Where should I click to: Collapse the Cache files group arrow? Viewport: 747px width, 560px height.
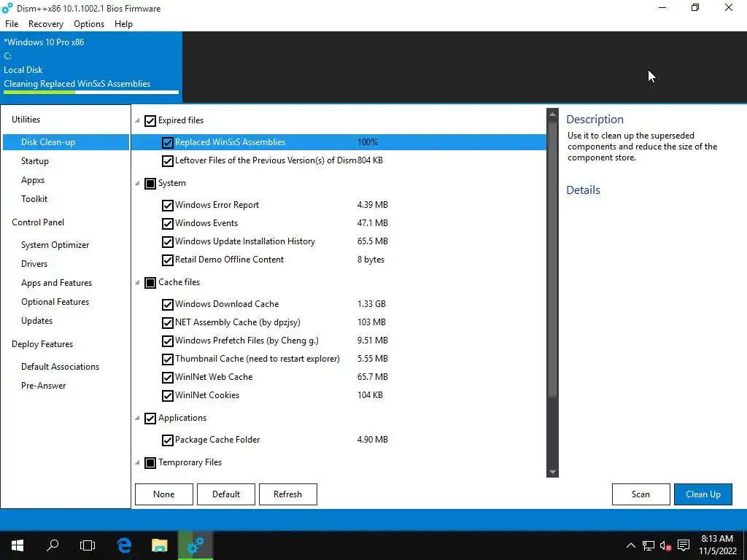137,283
